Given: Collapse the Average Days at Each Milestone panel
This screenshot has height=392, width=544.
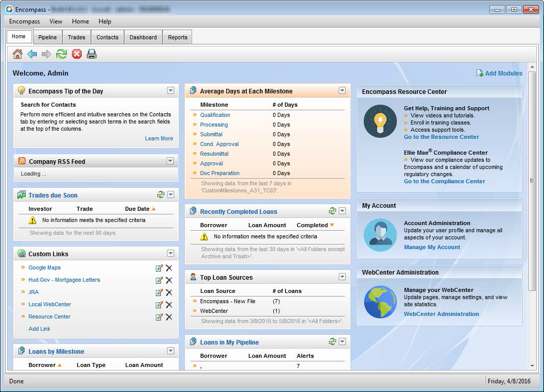Looking at the screenshot, I should (x=342, y=91).
